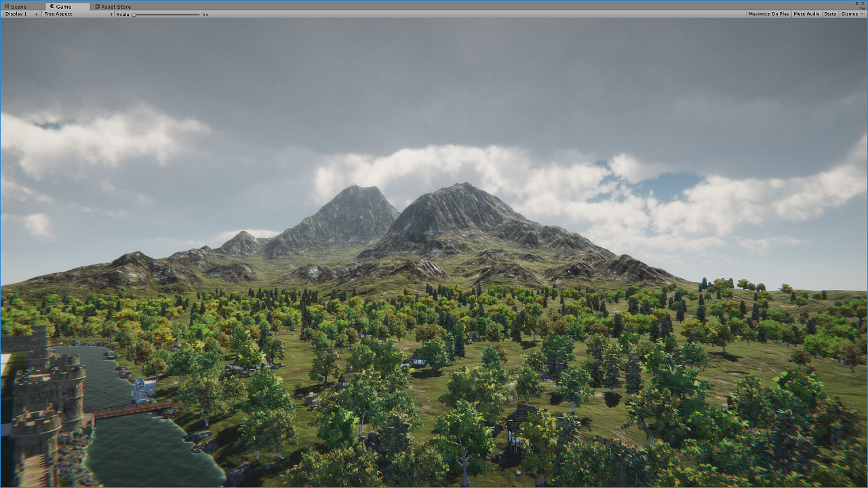Screen dimensions: 868x488
Task: Toggle the Gizmos button
Action: (850, 14)
